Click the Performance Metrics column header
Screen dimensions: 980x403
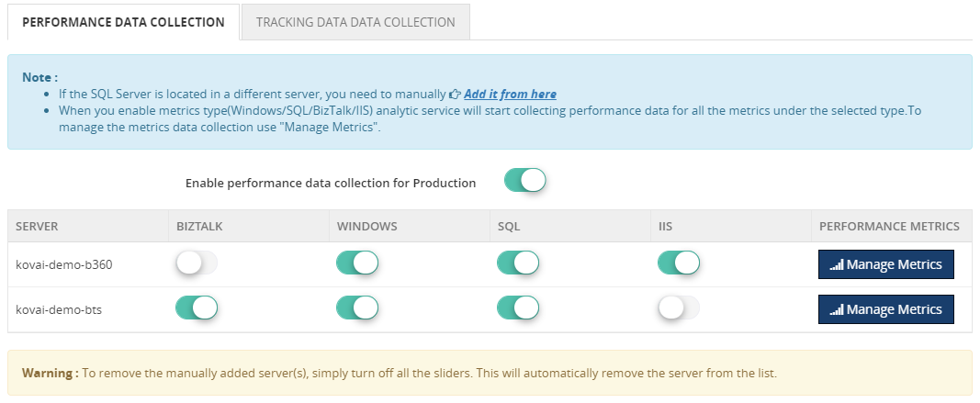pos(889,226)
